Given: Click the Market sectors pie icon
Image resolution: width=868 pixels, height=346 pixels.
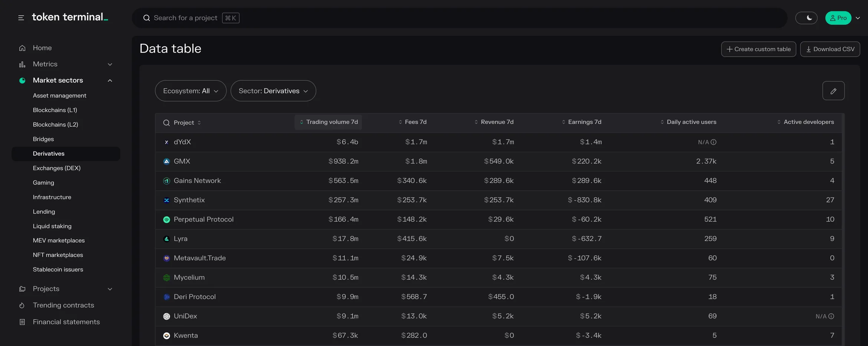Looking at the screenshot, I should [22, 80].
